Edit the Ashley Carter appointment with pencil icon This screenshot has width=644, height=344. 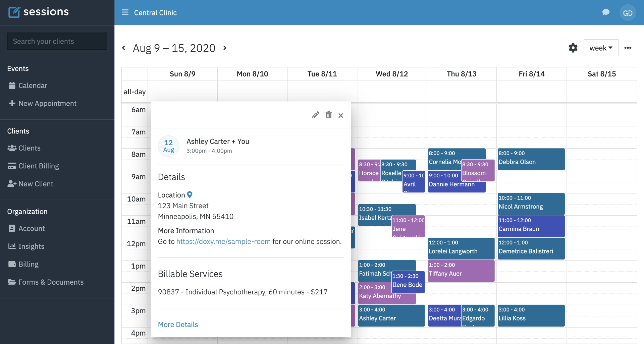pyautogui.click(x=315, y=115)
